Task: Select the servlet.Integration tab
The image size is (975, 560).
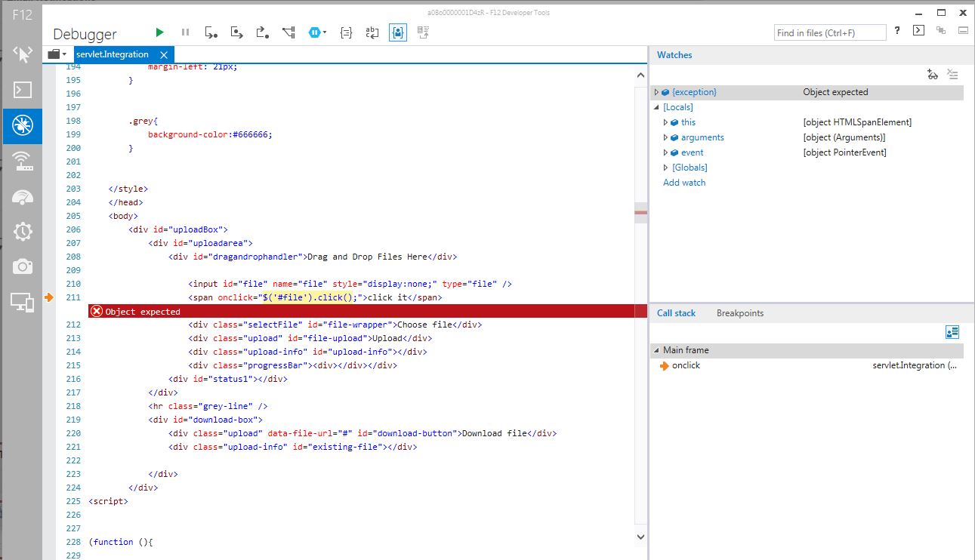Action: pos(113,54)
